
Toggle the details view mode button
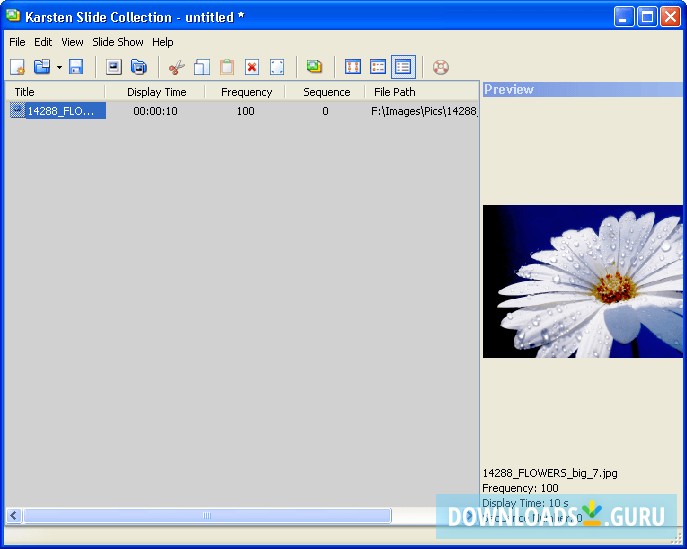click(x=403, y=67)
